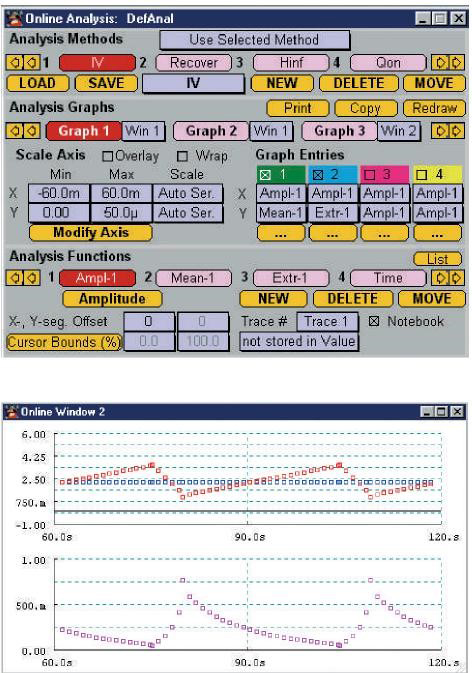Click the X axis Min field -60.0m
Image resolution: width=472 pixels, height=673 pixels.
point(59,194)
